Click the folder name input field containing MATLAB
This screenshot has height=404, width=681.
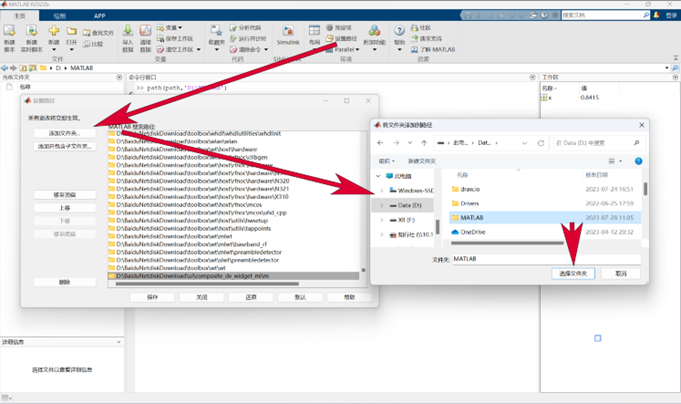[547, 259]
